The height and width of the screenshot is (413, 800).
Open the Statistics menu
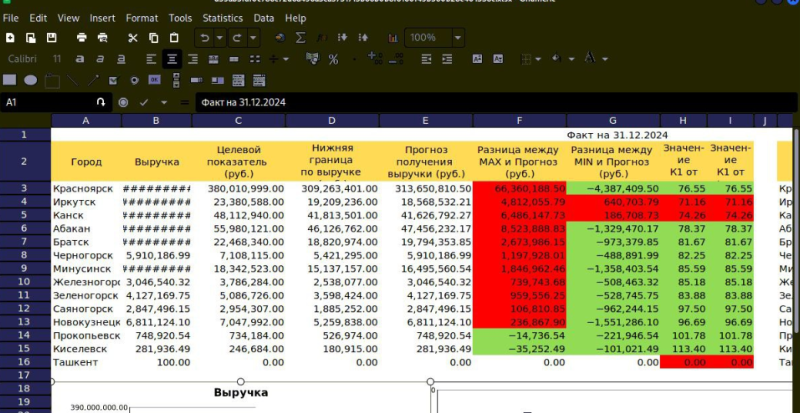pyautogui.click(x=222, y=18)
